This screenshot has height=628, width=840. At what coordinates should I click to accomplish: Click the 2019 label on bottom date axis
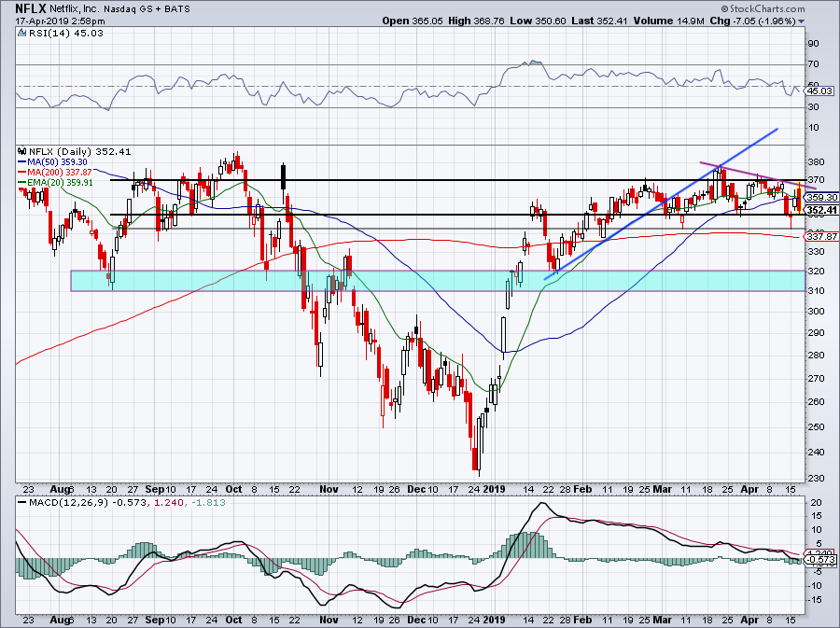coord(494,620)
